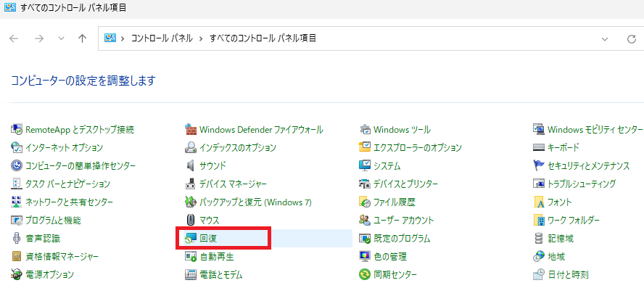Go back with the left arrow button
This screenshot has height=304, width=644.
point(14,38)
